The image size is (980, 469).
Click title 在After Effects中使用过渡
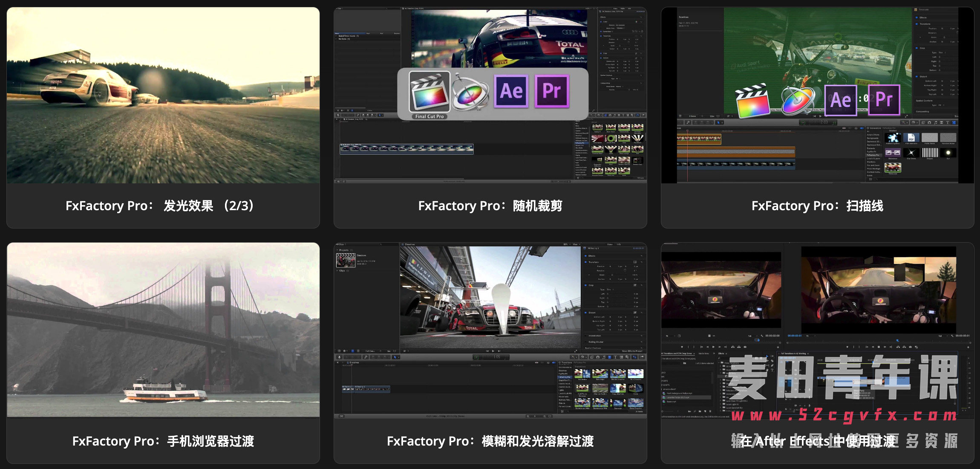pos(817,441)
